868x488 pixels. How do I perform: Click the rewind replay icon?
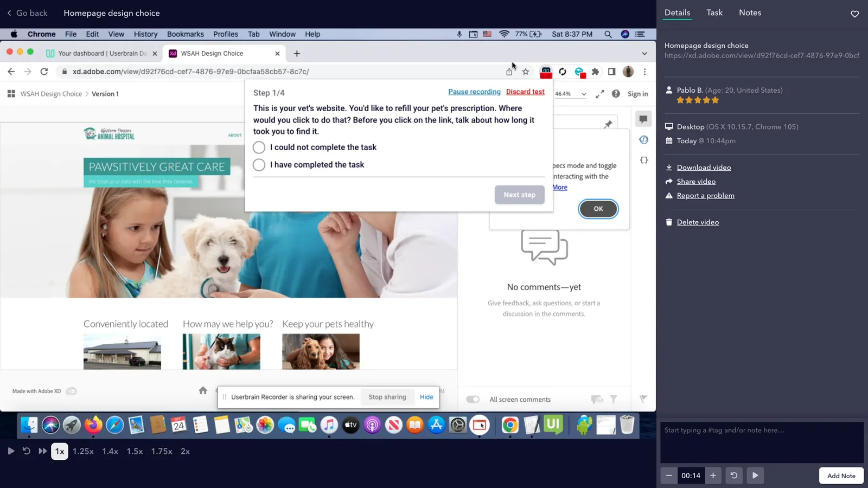point(26,451)
